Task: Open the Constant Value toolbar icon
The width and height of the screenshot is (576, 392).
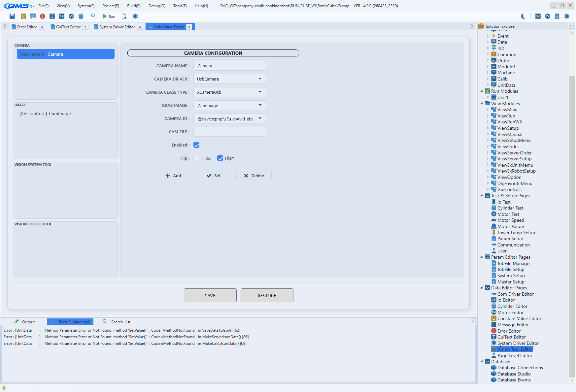Action: tap(23, 16)
